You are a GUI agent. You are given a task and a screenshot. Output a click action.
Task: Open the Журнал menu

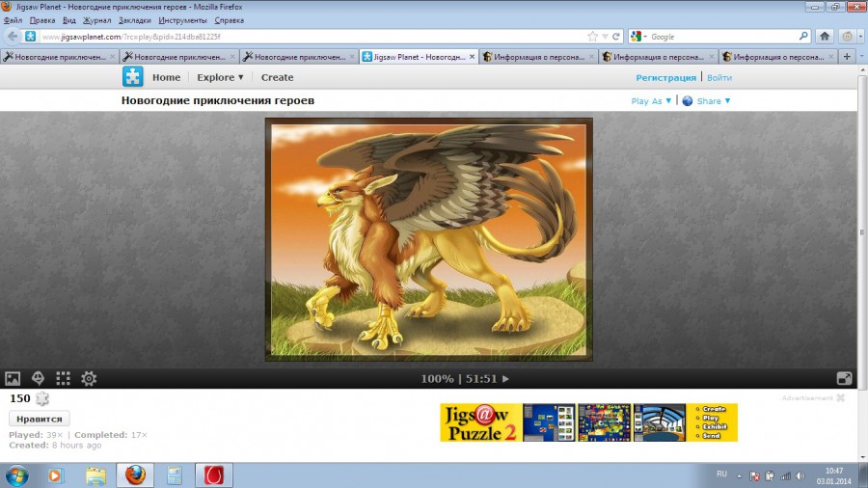tap(96, 20)
